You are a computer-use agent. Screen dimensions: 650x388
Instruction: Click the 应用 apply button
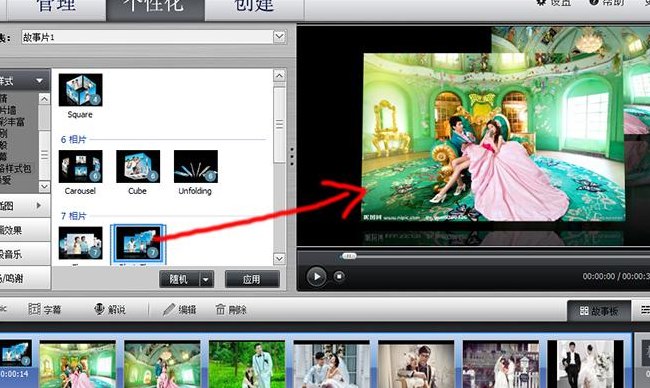coord(252,279)
